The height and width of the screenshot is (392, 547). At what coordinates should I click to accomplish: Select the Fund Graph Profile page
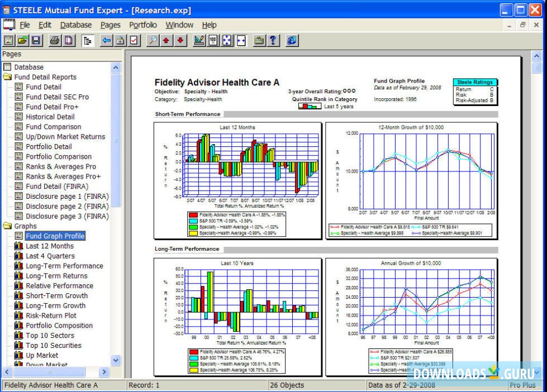(55, 236)
